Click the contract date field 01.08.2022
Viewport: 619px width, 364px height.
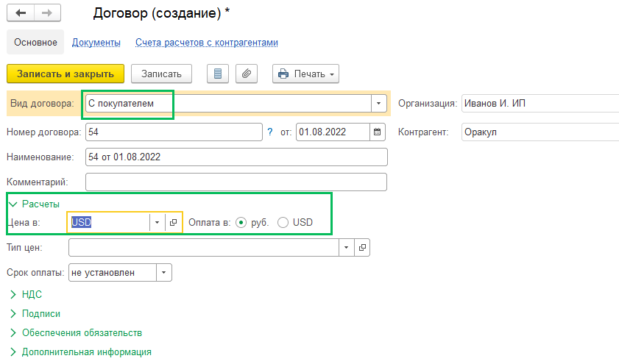click(x=333, y=132)
